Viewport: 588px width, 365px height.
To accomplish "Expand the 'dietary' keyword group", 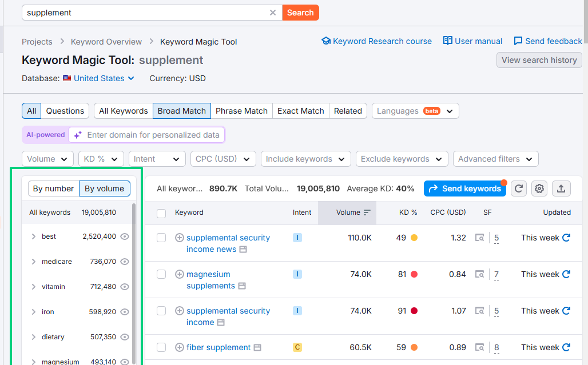I will (x=33, y=337).
